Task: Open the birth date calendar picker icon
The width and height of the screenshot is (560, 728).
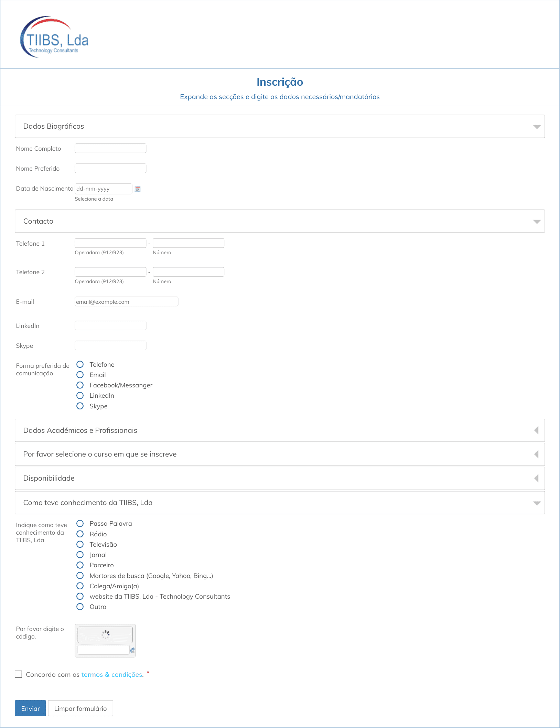Action: click(138, 189)
